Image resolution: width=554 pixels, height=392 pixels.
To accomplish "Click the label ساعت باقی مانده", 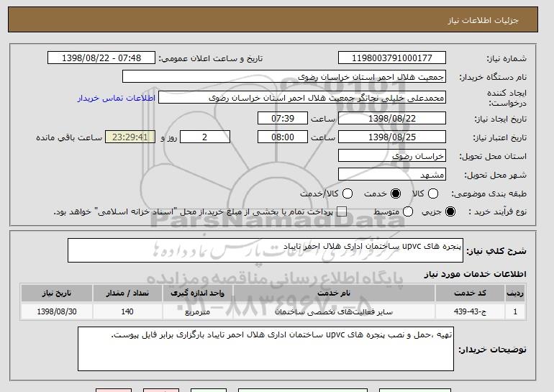I will point(69,137).
